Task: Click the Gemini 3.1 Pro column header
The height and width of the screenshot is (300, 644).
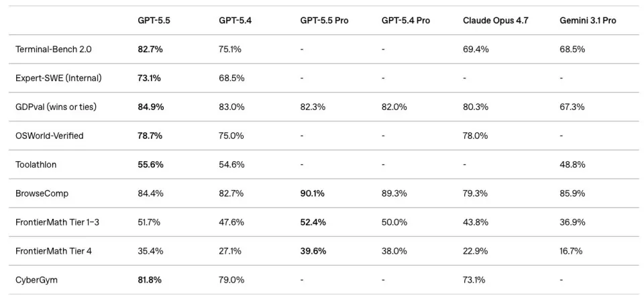Action: pyautogui.click(x=588, y=20)
